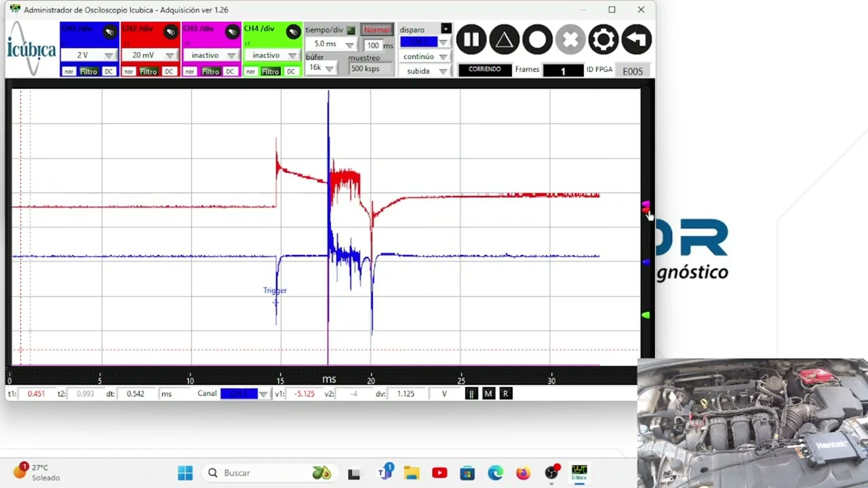
Task: Click the Normal mode button
Action: coord(376,30)
